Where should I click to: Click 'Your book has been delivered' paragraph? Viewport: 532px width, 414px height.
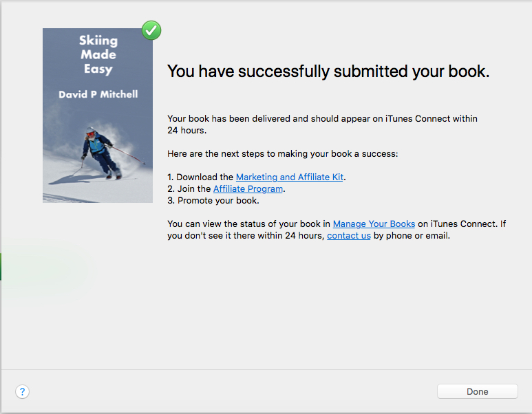pos(322,124)
